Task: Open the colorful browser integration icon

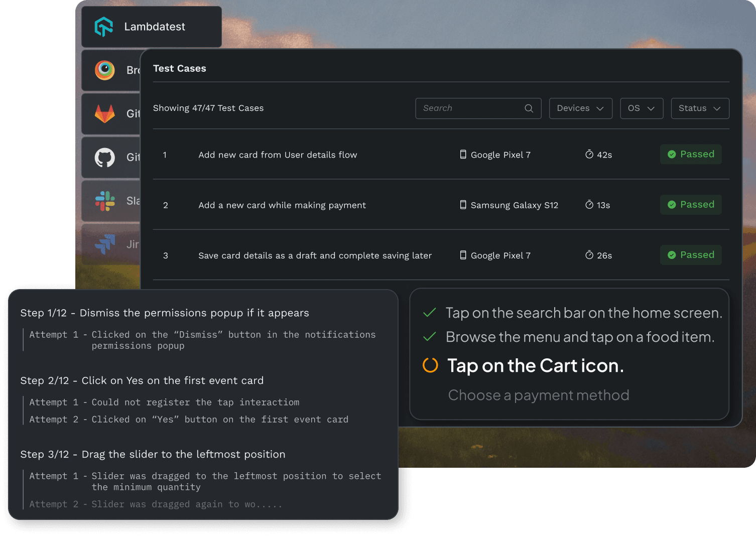Action: coord(105,70)
